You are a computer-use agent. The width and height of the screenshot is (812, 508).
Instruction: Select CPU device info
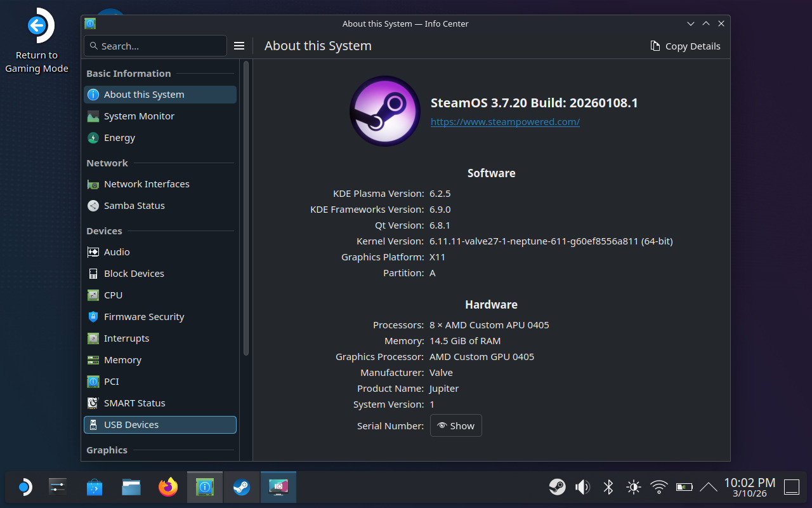(x=160, y=295)
